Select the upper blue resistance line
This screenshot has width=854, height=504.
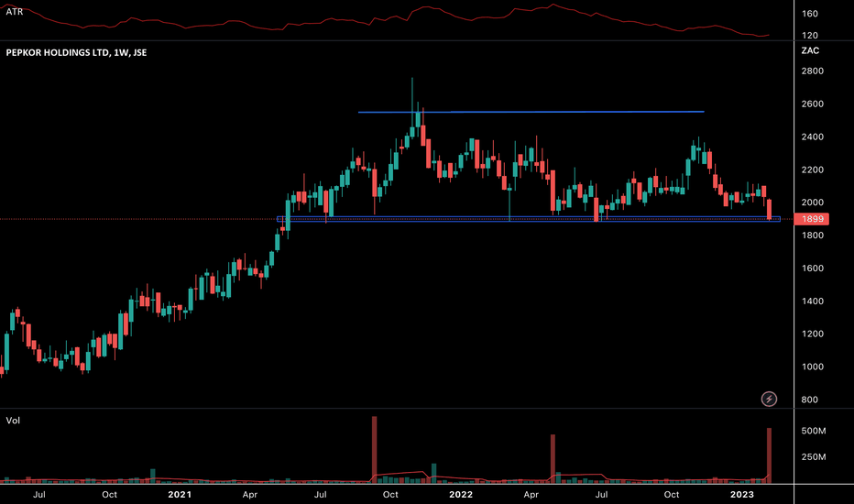[531, 112]
